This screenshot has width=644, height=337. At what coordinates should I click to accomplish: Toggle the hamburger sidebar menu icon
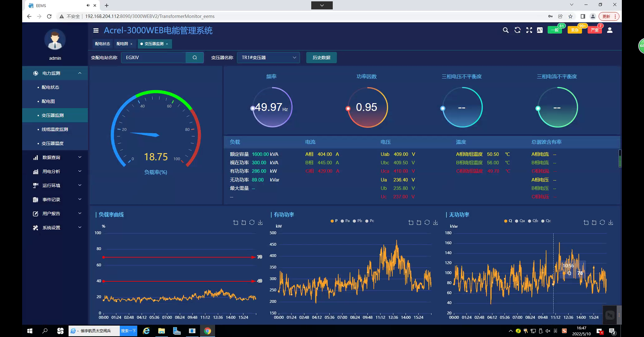coord(96,31)
